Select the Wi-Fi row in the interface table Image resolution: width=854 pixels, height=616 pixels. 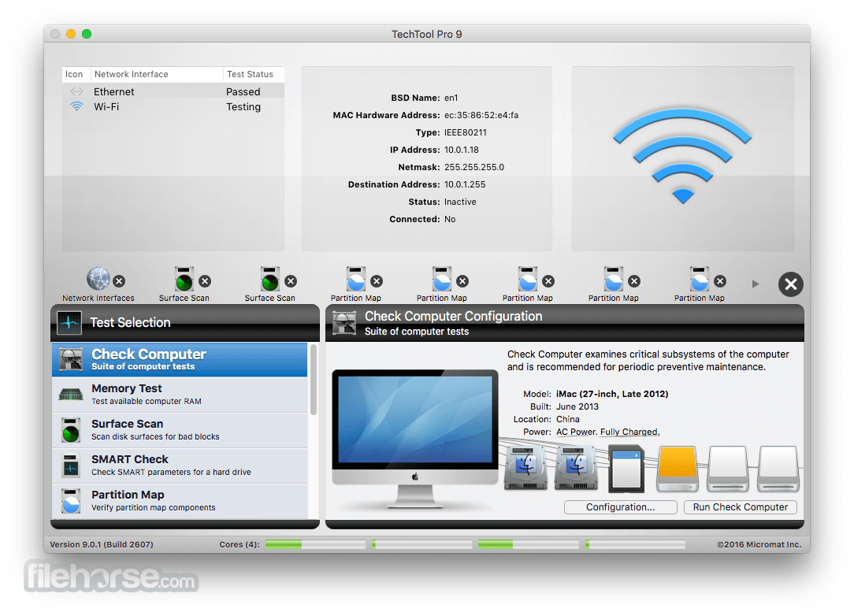point(173,107)
